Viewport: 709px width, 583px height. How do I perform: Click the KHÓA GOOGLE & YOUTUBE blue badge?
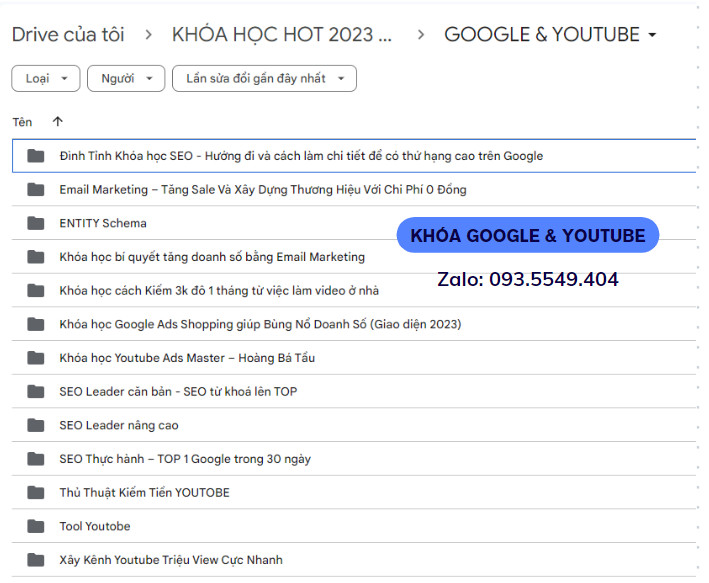pyautogui.click(x=528, y=236)
